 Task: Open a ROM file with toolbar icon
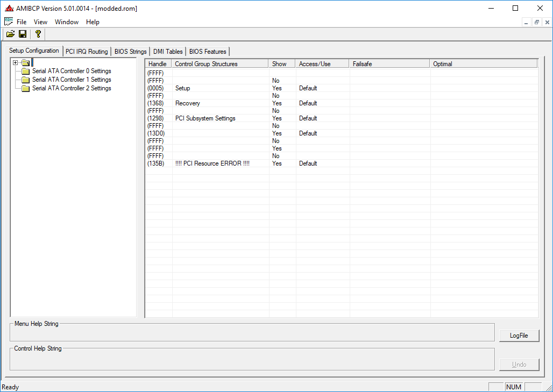coord(11,34)
